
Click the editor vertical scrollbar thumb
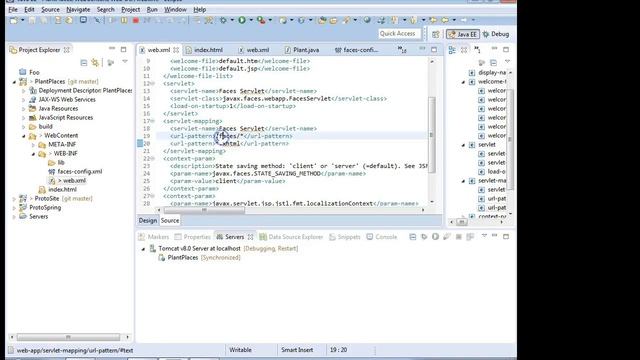click(x=431, y=135)
